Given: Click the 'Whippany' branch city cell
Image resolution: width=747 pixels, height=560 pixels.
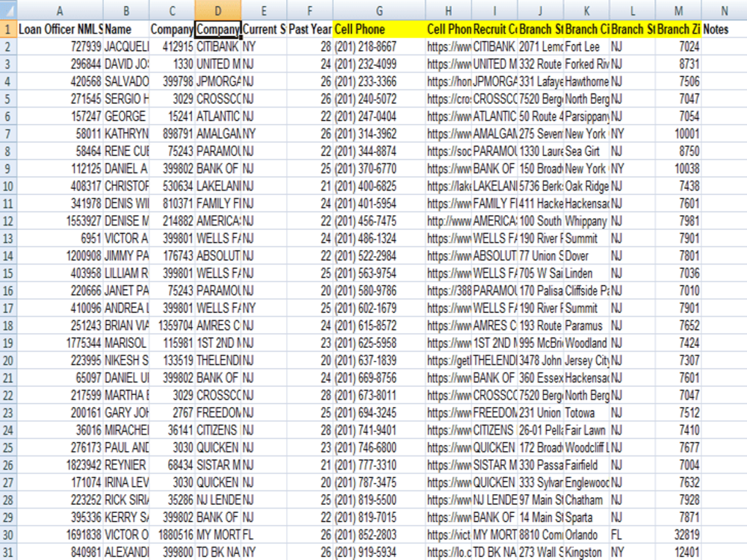Looking at the screenshot, I should 586,221.
